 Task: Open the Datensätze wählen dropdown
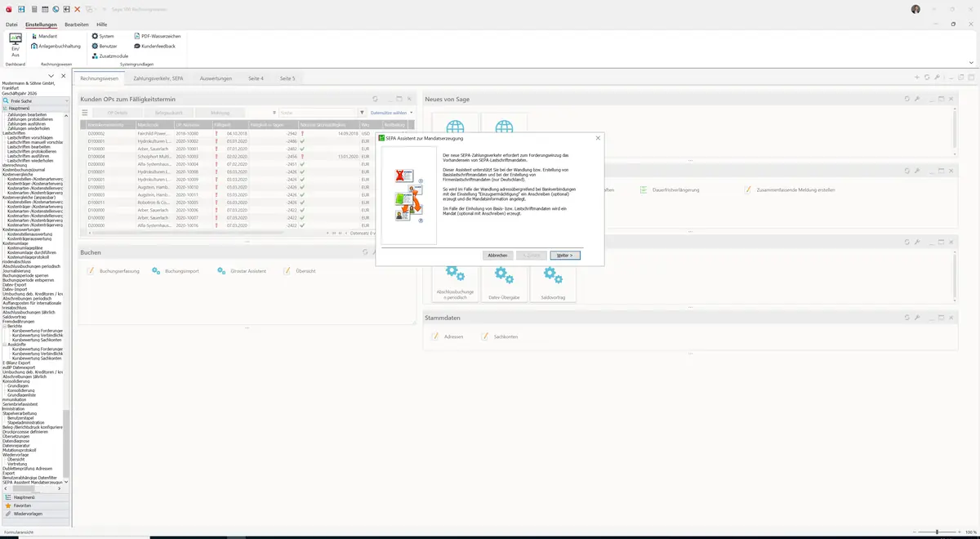click(x=391, y=113)
